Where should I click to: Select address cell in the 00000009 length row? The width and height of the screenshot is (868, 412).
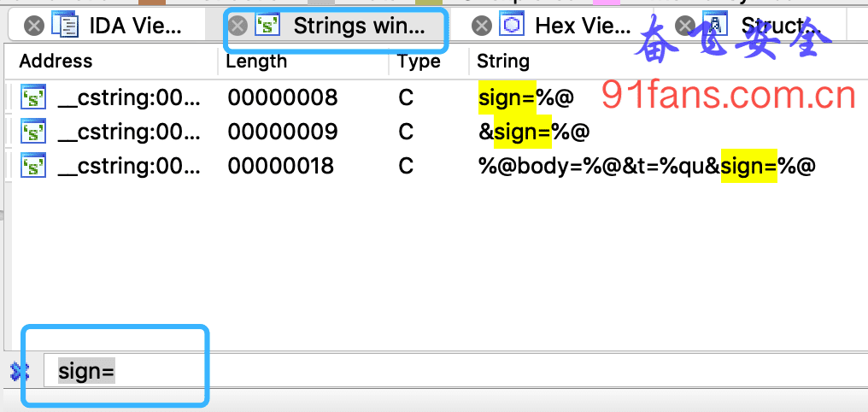(129, 132)
